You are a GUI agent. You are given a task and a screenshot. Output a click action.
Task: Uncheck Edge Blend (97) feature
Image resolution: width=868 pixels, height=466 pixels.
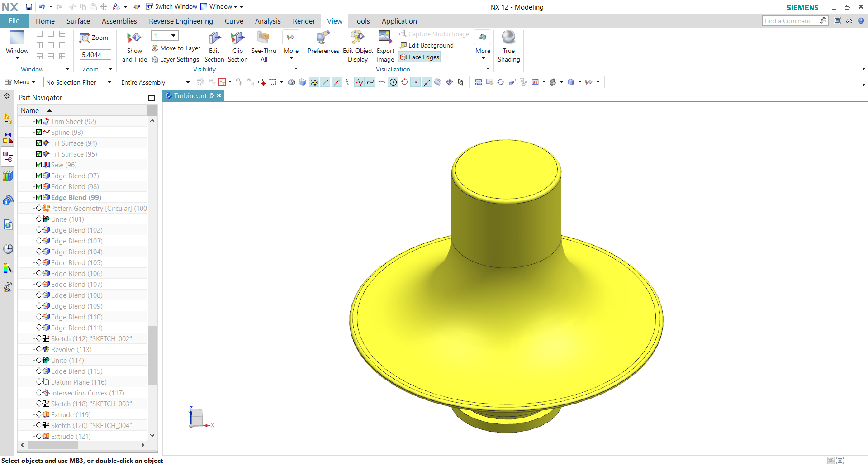(39, 176)
